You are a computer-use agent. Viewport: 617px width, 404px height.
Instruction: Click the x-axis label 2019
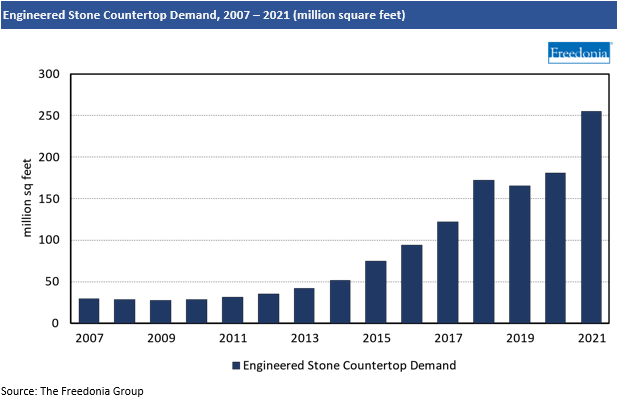[520, 338]
